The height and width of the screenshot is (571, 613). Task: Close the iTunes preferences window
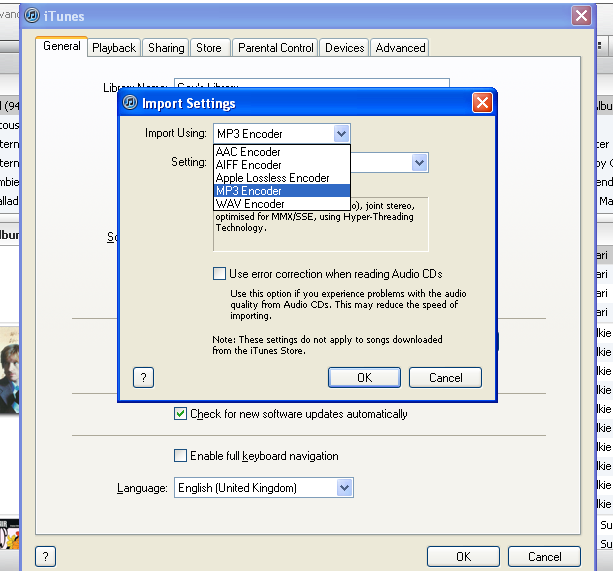(x=581, y=16)
